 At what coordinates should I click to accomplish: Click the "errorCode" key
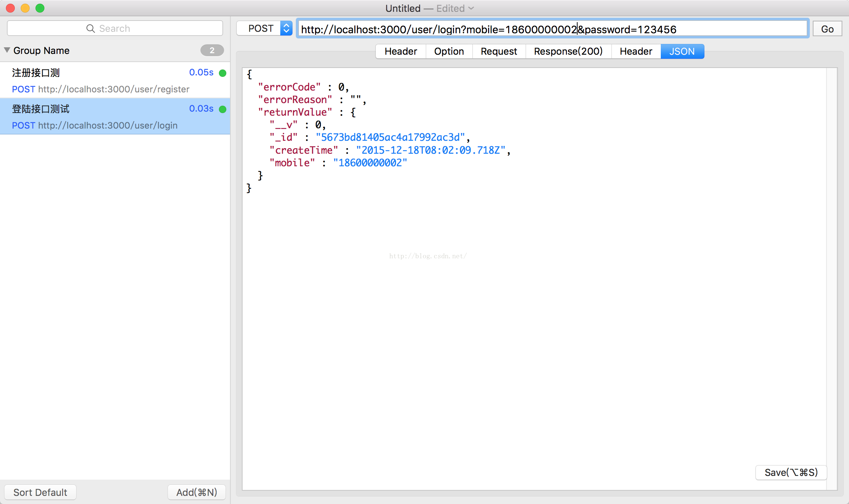pos(289,87)
